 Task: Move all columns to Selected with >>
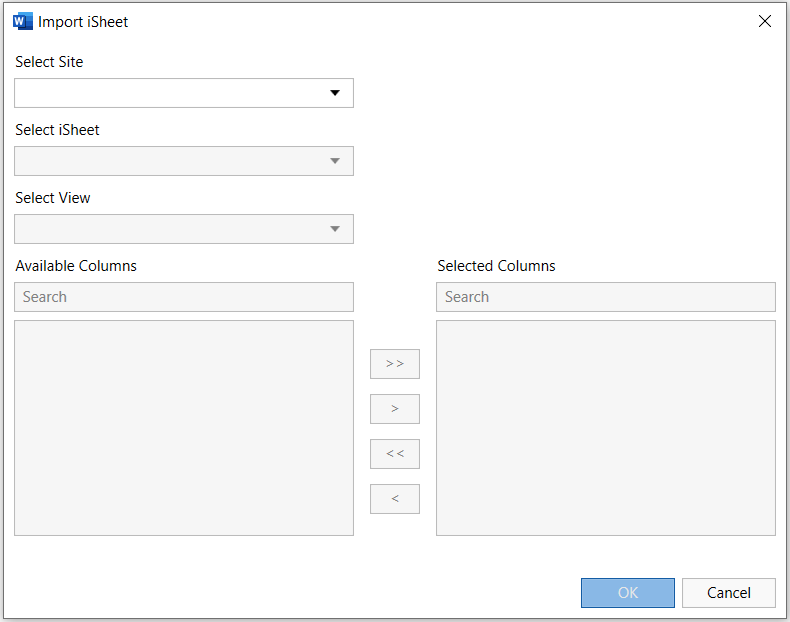click(395, 364)
